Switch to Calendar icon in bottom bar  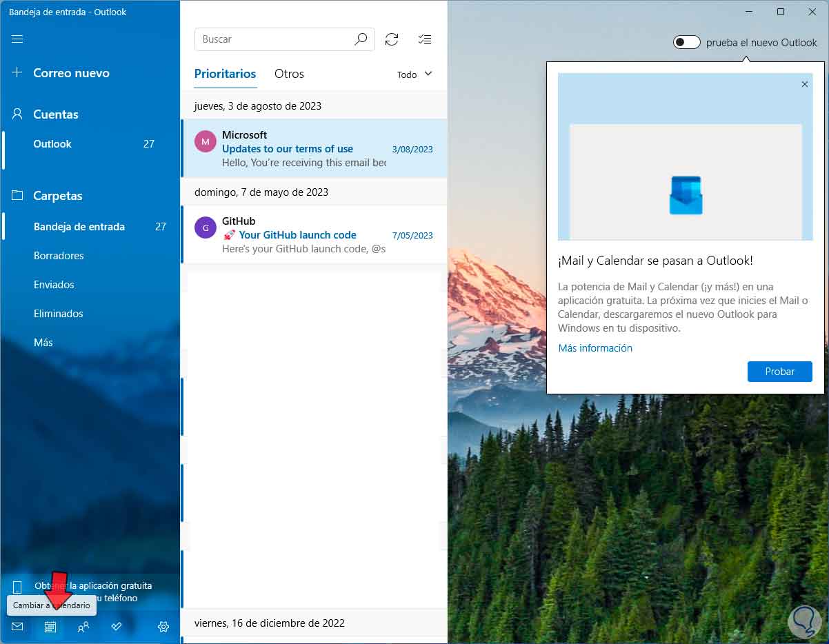click(x=50, y=627)
